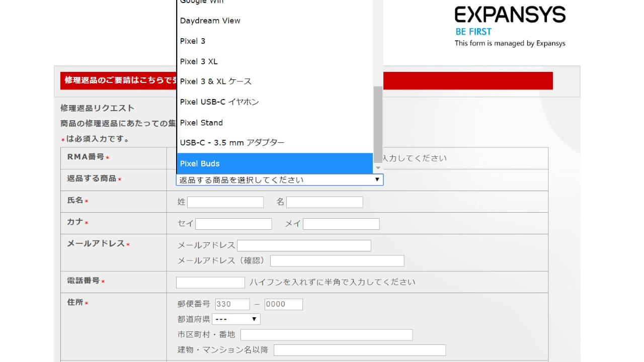Open the 都道府県 prefecture dropdown

coord(236,319)
